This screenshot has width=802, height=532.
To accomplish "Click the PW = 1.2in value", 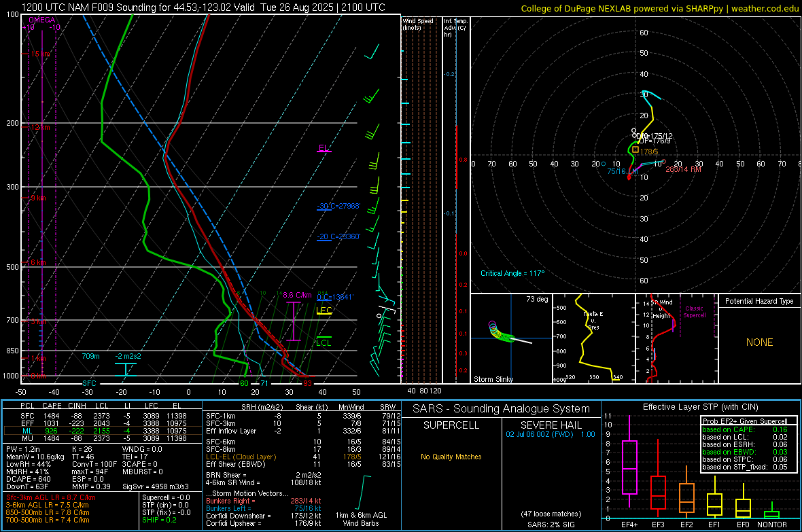I will 24,449.
